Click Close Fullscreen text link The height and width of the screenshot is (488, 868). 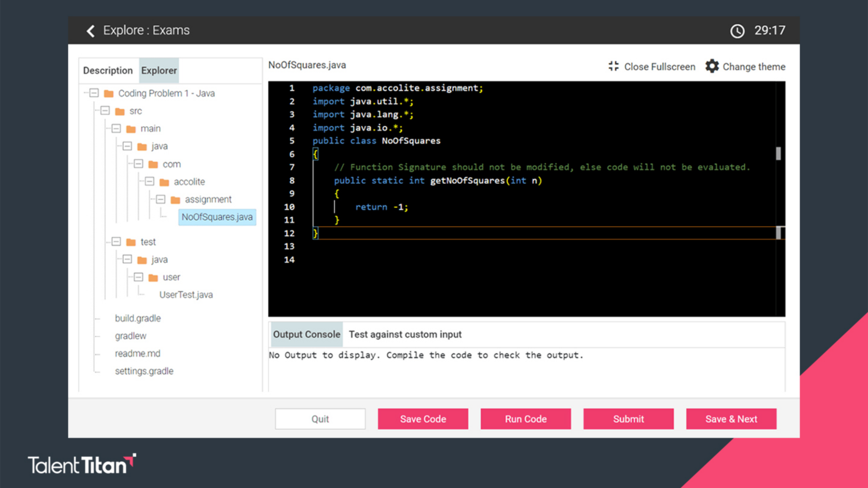[x=659, y=67]
